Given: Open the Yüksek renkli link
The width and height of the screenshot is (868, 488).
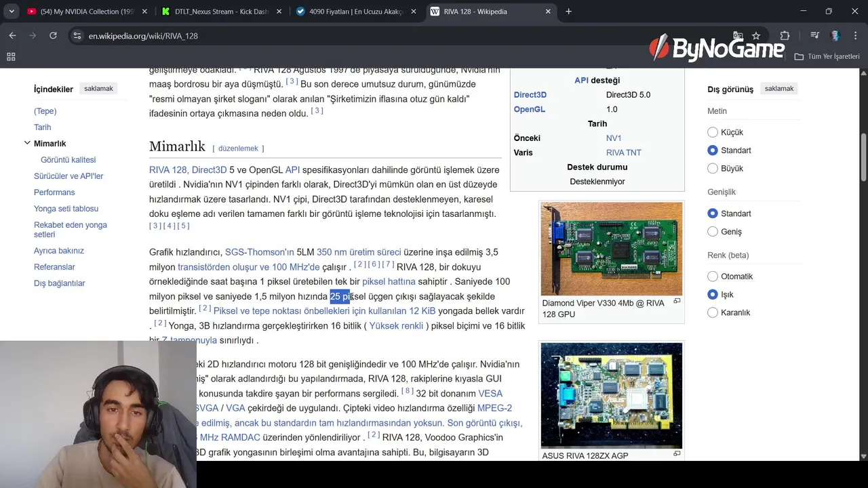Looking at the screenshot, I should (x=396, y=326).
